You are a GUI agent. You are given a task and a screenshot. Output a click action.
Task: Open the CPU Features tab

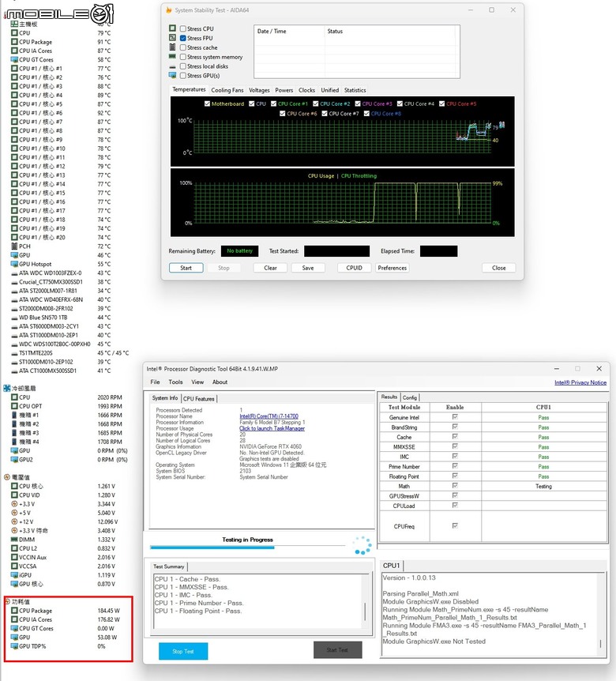pos(199,399)
